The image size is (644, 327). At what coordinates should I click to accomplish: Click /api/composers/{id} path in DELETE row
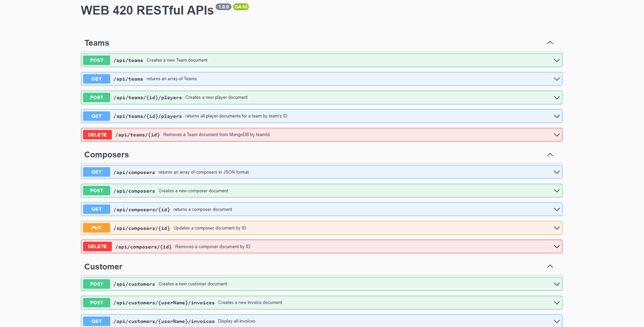tap(143, 247)
